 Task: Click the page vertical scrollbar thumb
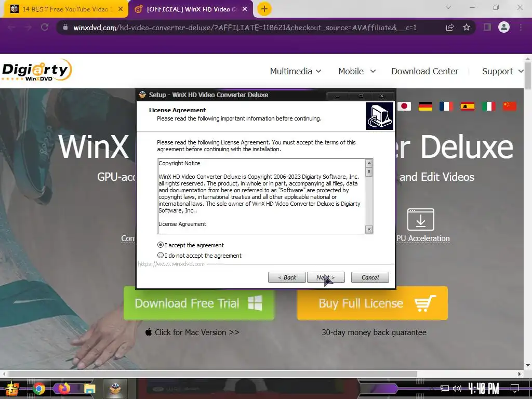pyautogui.click(x=528, y=75)
